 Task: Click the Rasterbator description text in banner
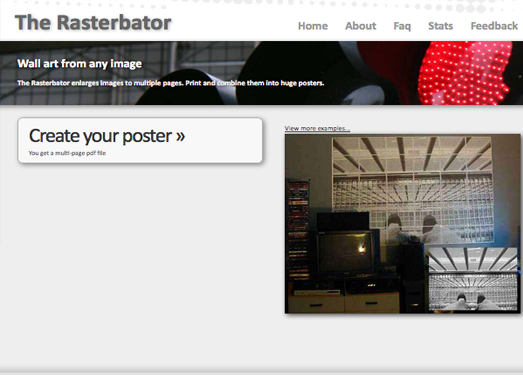pyautogui.click(x=170, y=83)
